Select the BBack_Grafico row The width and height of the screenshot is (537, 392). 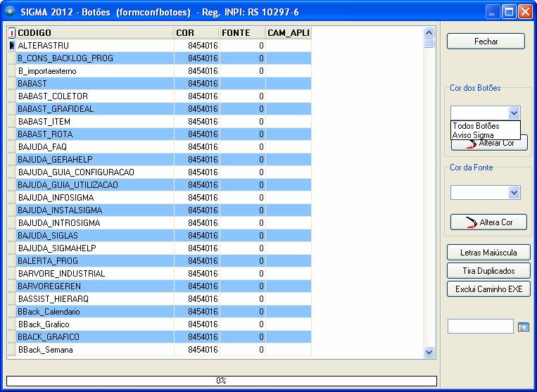point(163,324)
